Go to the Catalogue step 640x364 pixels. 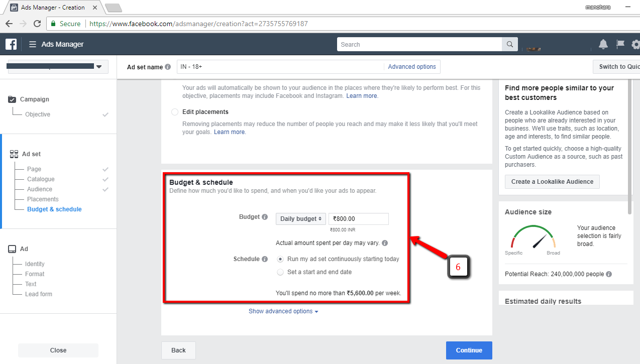click(41, 179)
